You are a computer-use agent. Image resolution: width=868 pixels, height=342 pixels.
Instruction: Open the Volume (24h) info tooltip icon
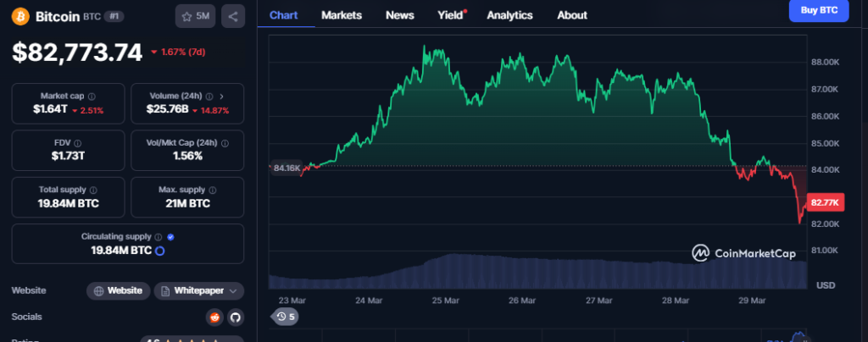coord(209,97)
